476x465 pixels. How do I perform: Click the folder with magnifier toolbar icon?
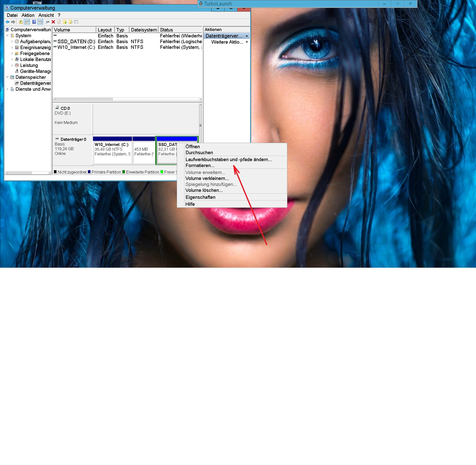pos(71,22)
